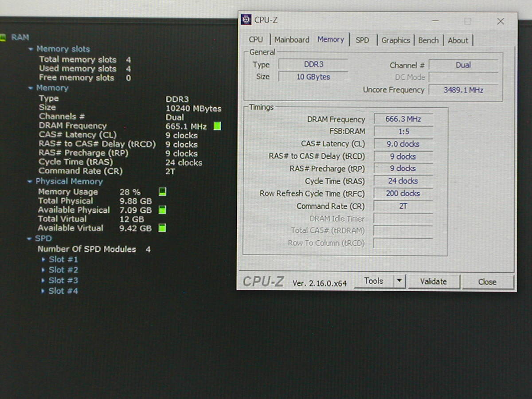The width and height of the screenshot is (532, 399).
Task: Click the CPU-Z application icon in title bar
Action: 246,20
